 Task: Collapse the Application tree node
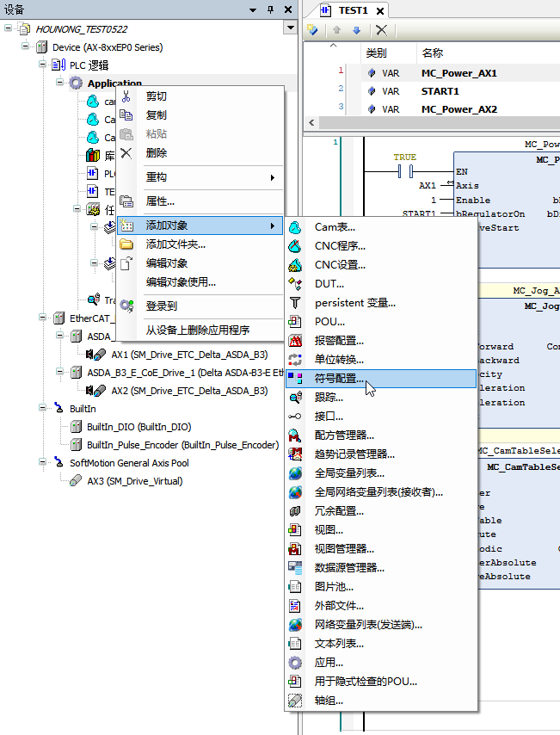pos(61,83)
